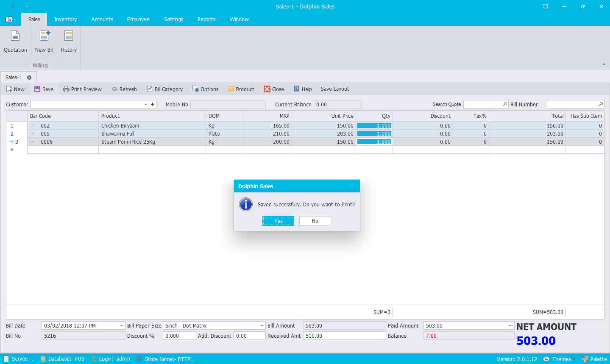610x364 pixels.
Task: Click the focus mode icon in title bar
Action: tap(545, 6)
